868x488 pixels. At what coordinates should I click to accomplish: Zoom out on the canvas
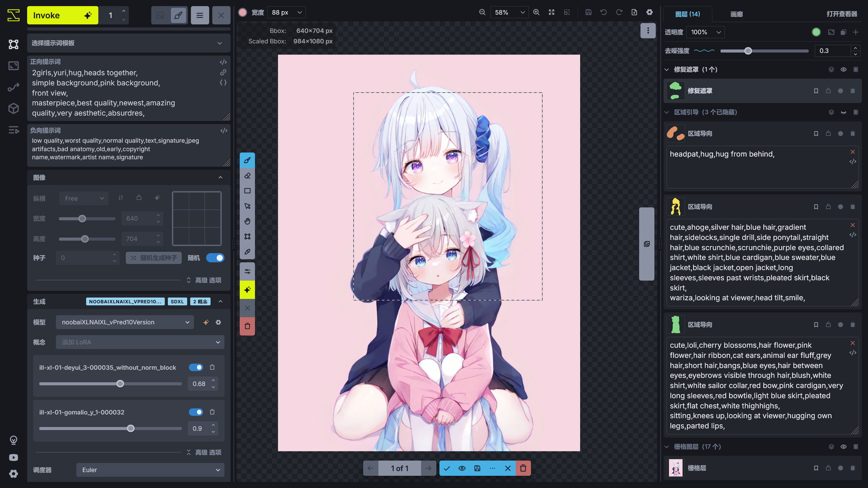(482, 12)
